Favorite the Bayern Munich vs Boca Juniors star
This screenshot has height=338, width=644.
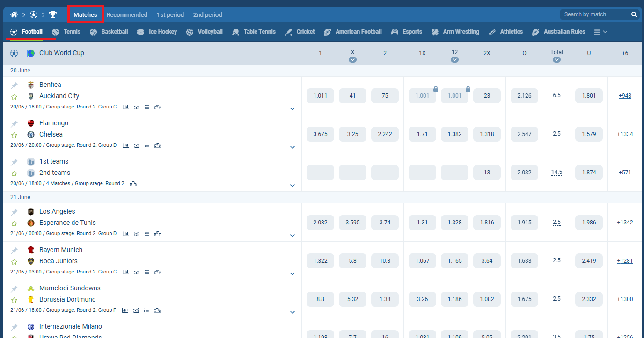[14, 262]
